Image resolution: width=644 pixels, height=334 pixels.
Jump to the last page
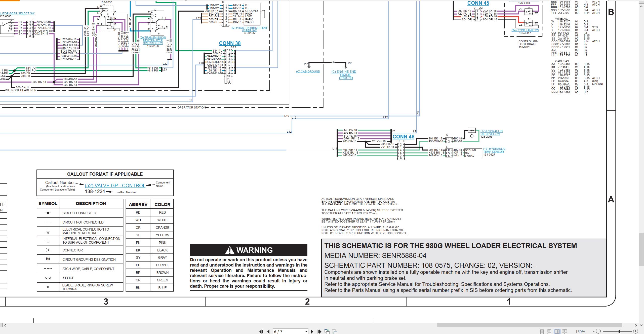point(319,331)
